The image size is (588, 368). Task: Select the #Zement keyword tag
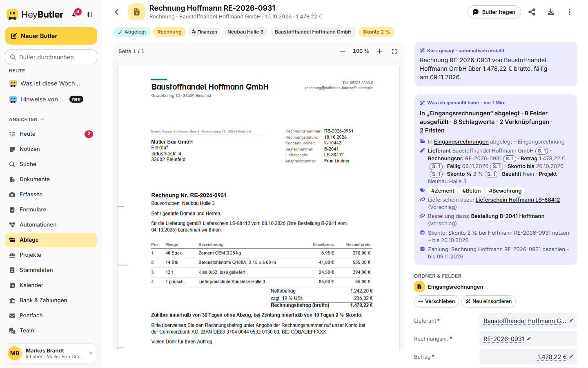pyautogui.click(x=443, y=191)
